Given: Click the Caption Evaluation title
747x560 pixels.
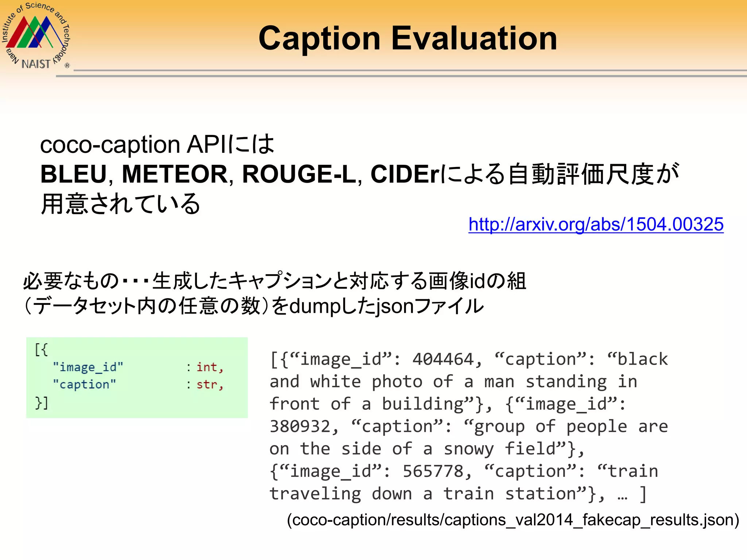Looking at the screenshot, I should coord(408,38).
